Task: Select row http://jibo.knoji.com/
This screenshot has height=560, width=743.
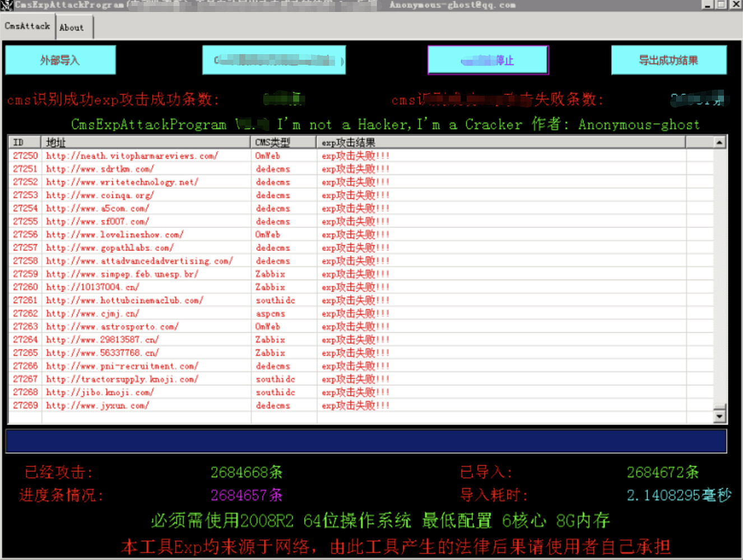Action: 361,393
